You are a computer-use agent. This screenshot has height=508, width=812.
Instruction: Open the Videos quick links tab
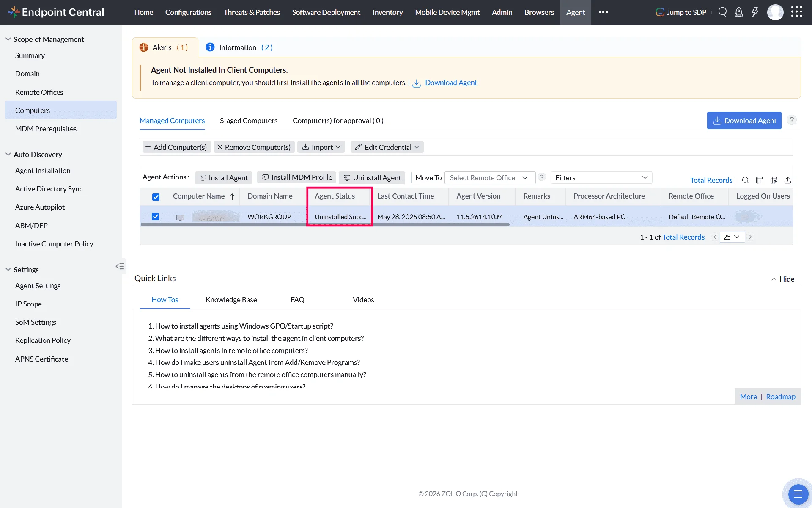[363, 300]
